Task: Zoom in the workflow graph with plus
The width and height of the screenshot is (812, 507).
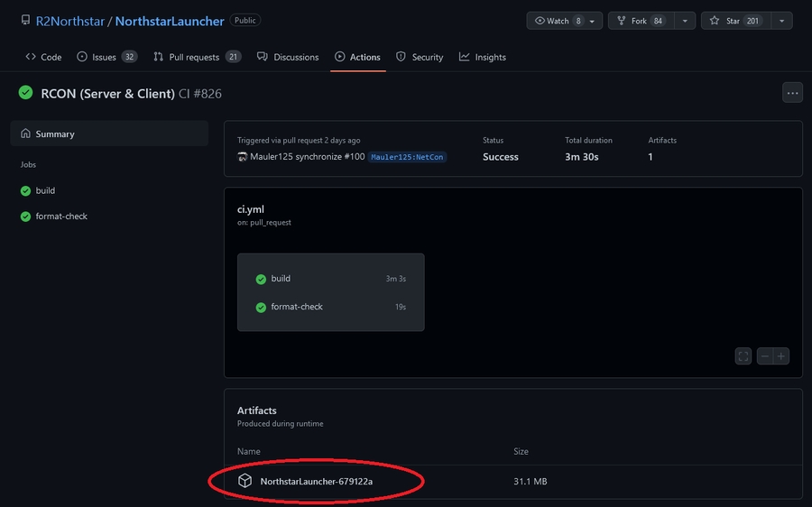Action: point(781,356)
